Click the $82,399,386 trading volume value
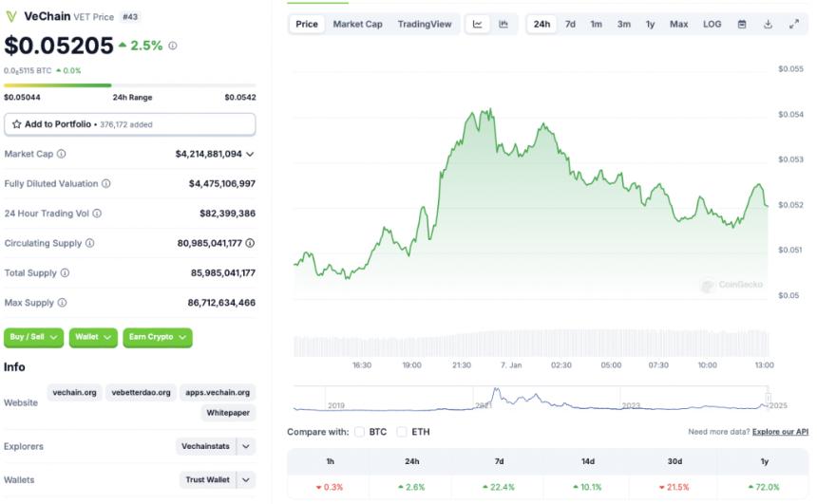Screen dimensions: 817x504 pyautogui.click(x=228, y=213)
